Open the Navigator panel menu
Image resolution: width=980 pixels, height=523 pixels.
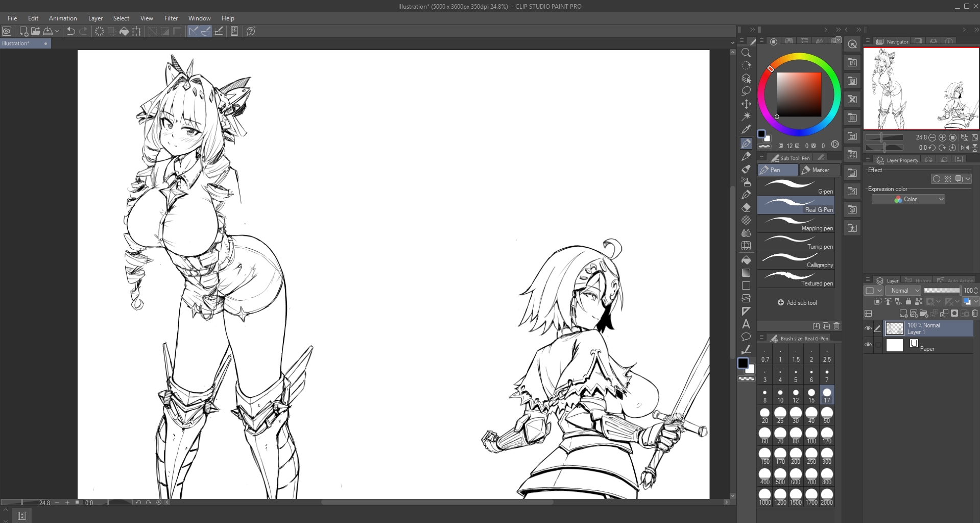(x=868, y=41)
